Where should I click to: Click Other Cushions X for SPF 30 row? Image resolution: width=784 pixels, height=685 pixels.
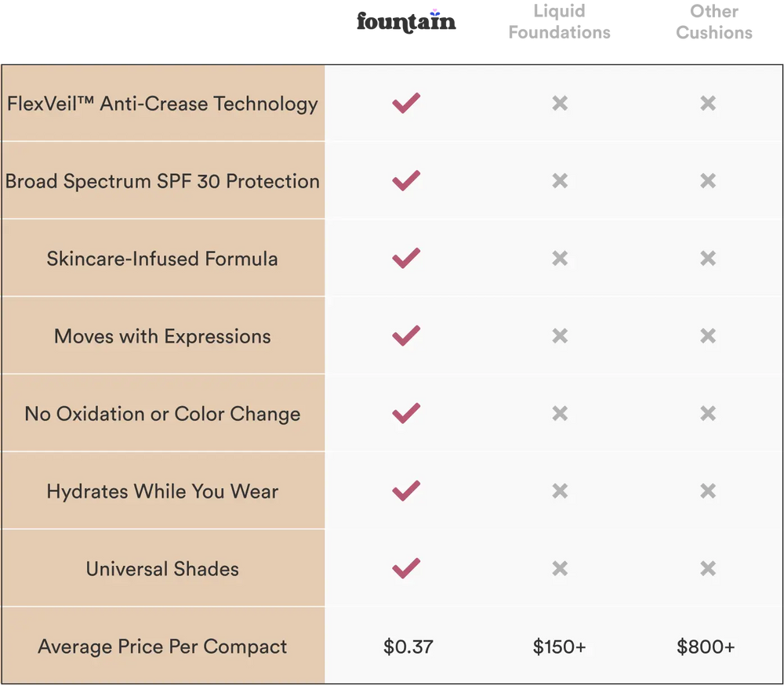tap(708, 181)
